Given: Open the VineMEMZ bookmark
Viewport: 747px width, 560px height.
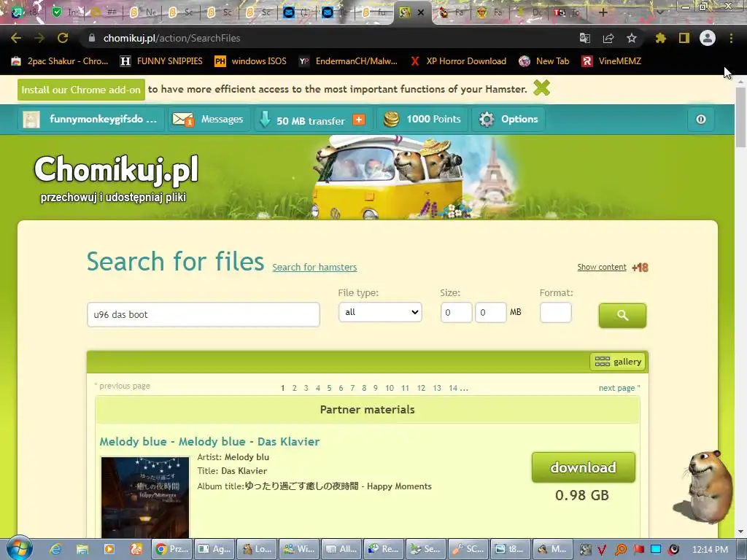Looking at the screenshot, I should (612, 61).
